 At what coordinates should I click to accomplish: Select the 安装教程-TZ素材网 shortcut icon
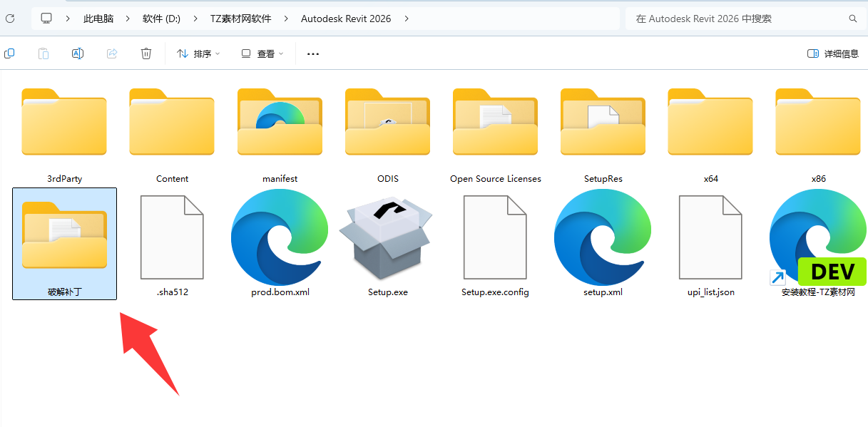click(x=818, y=237)
